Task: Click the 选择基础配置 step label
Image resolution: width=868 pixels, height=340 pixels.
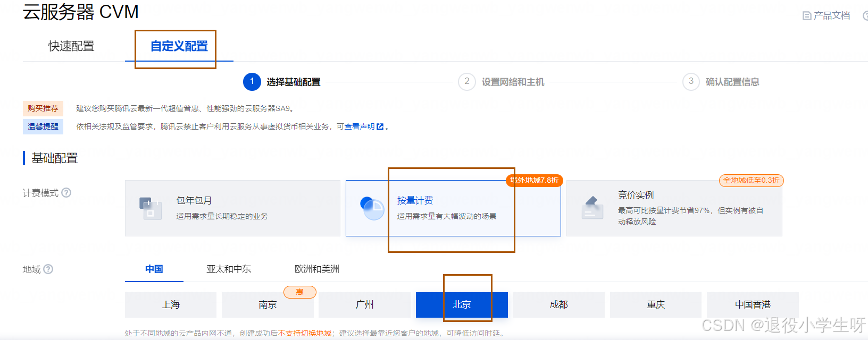Action: click(x=294, y=82)
